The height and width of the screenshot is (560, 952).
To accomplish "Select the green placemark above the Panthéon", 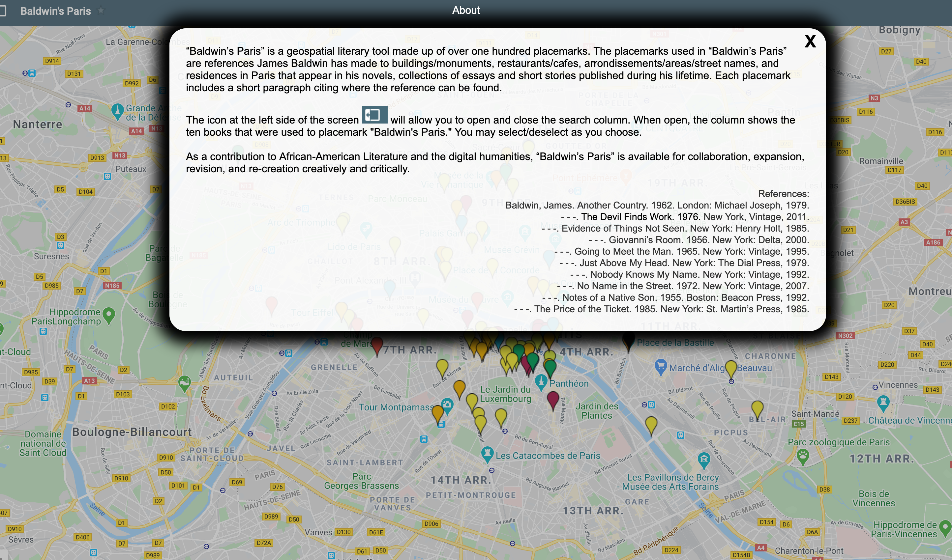I will 550,369.
